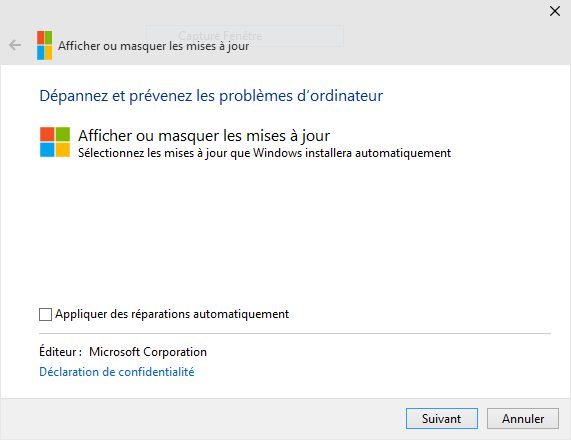
Task: Click the 'Appliquer des réparations automatiquement' label
Action: (172, 314)
